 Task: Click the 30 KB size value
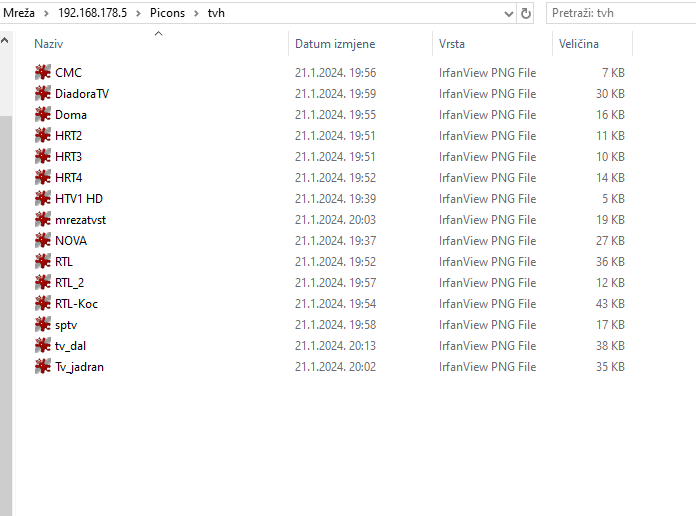[610, 94]
